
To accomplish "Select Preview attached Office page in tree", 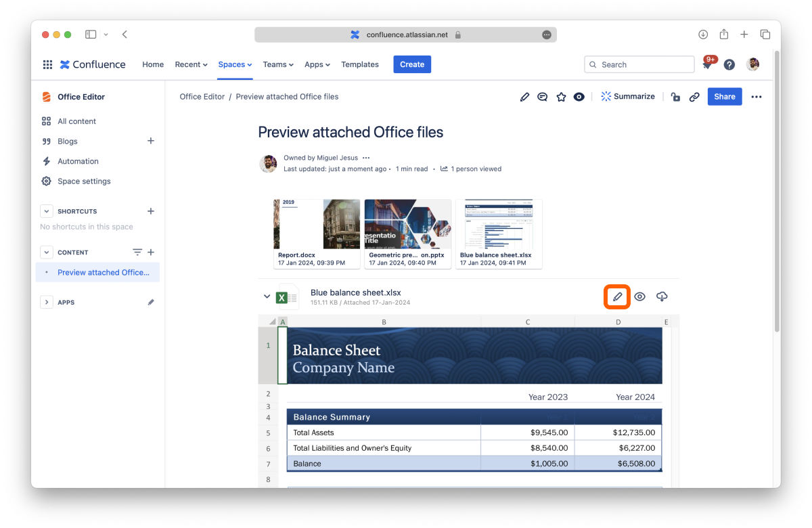I will pos(98,272).
